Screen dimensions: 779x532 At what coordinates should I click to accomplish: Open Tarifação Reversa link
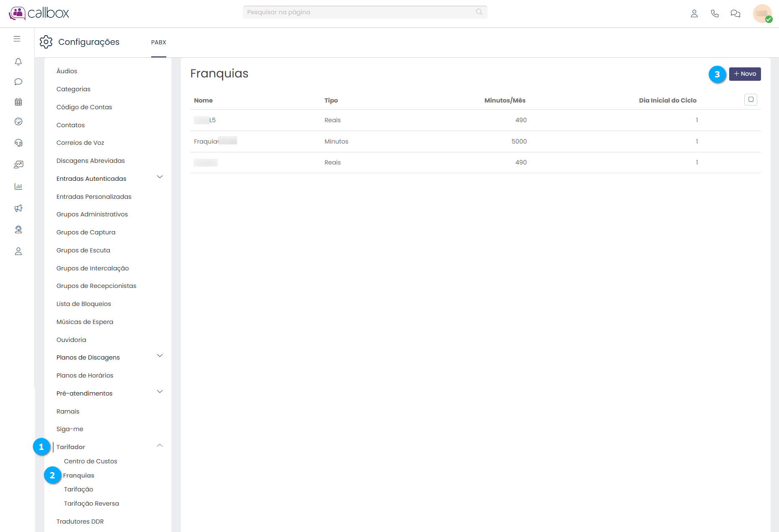(91, 504)
